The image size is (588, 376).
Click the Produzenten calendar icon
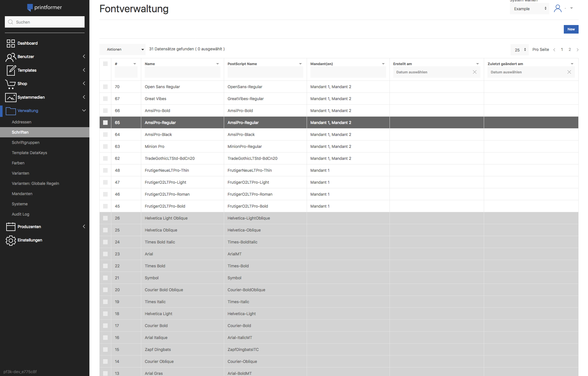pyautogui.click(x=11, y=227)
